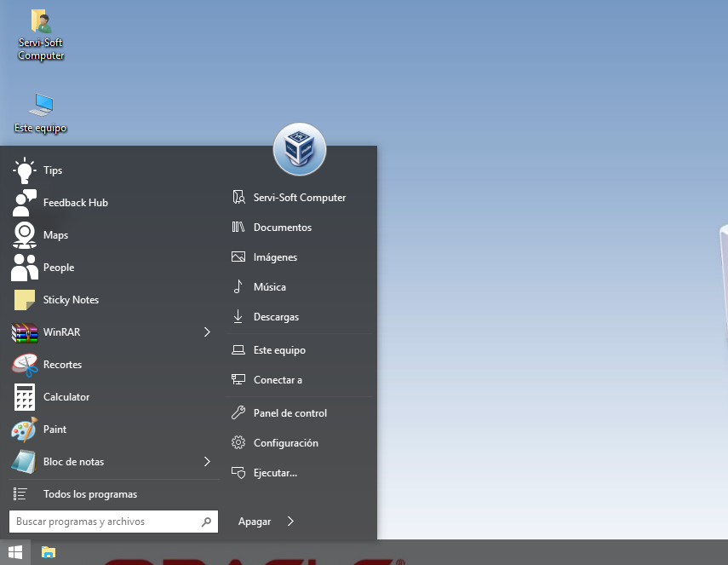Click Este equipo text in start menu
The image size is (728, 565).
point(279,350)
